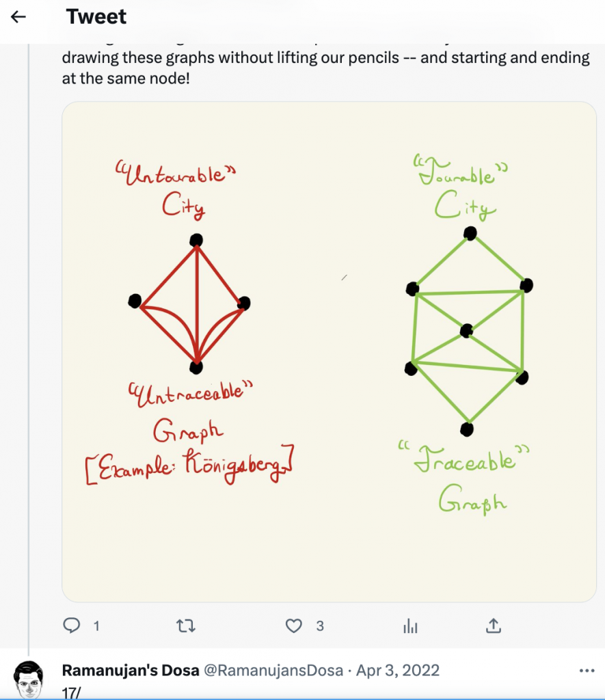605x700 pixels.
Task: Open the @RamanujansDosa handle link
Action: [x=273, y=670]
